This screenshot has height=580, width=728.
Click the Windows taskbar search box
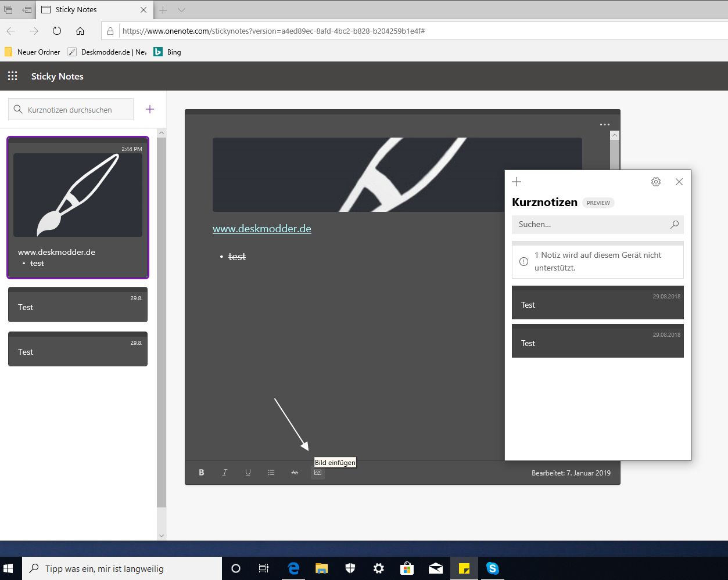[122, 568]
